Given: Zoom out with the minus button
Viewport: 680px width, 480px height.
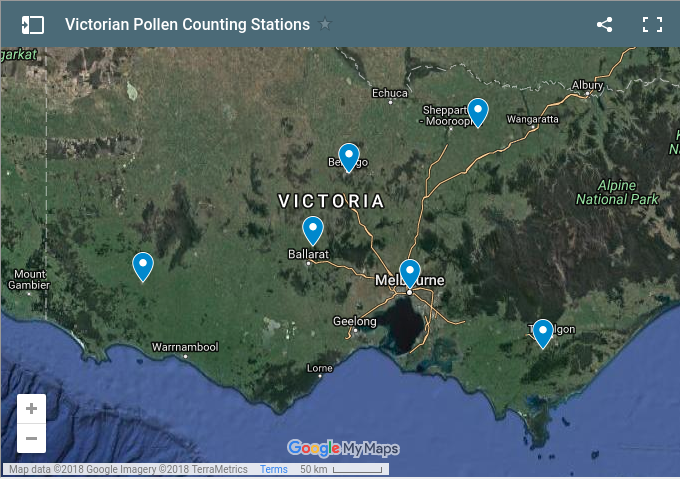Looking at the screenshot, I should point(32,438).
